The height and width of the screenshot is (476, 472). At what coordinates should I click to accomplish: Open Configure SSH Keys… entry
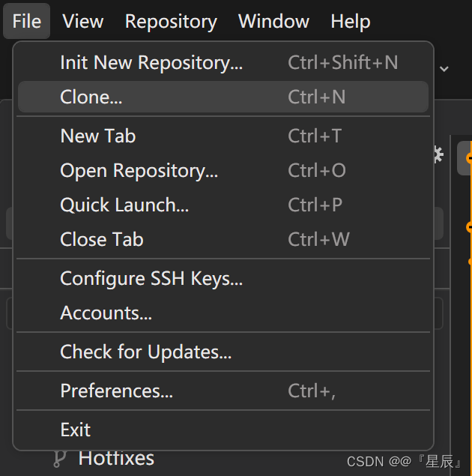point(223,278)
